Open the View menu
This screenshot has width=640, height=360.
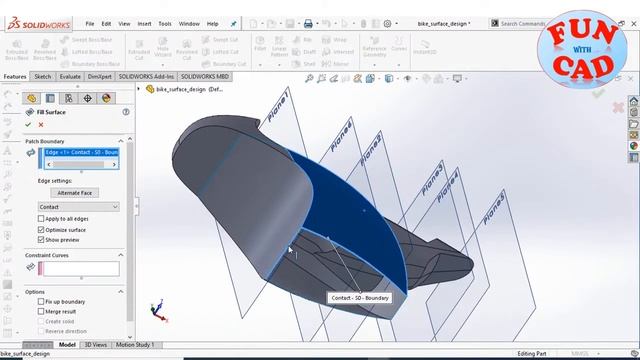[124, 24]
